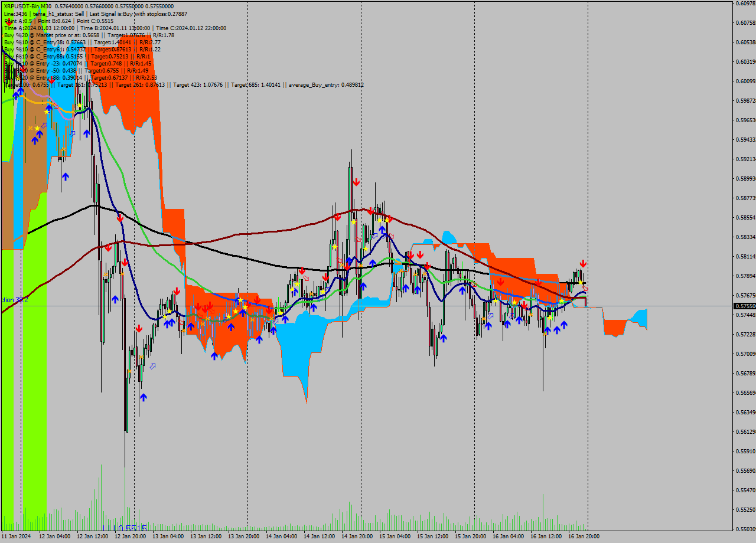Click the 'C_Entry61: 0.54737' buy line

pyautogui.click(x=82, y=49)
